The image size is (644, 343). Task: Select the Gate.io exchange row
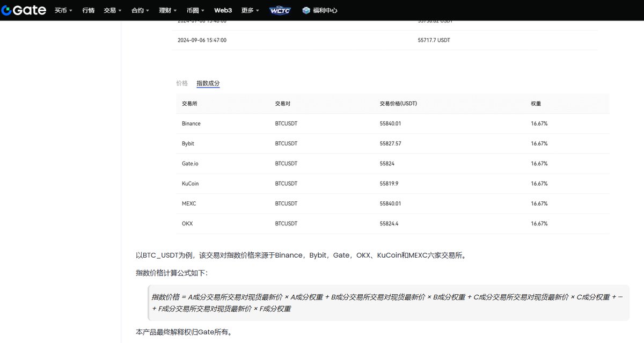(393, 164)
